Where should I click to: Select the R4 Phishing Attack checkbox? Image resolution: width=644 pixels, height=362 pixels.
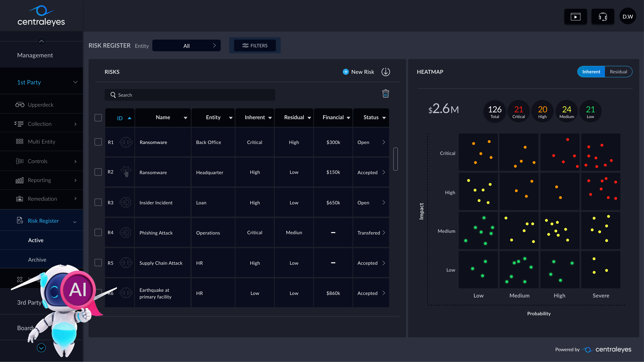[x=98, y=233]
